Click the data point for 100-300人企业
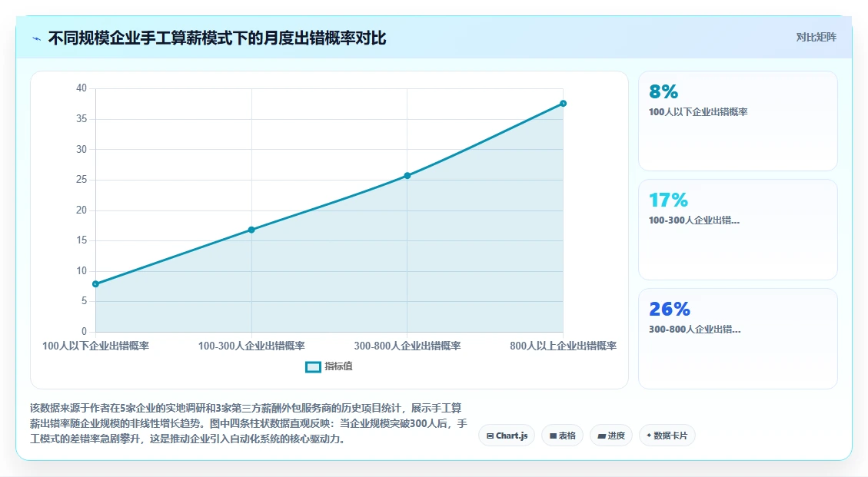 click(x=251, y=230)
